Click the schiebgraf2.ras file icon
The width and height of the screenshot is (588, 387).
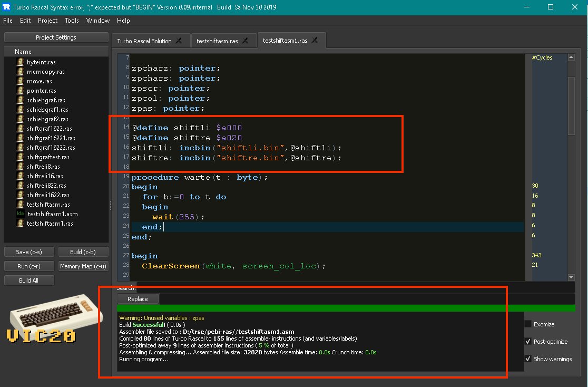(20, 119)
